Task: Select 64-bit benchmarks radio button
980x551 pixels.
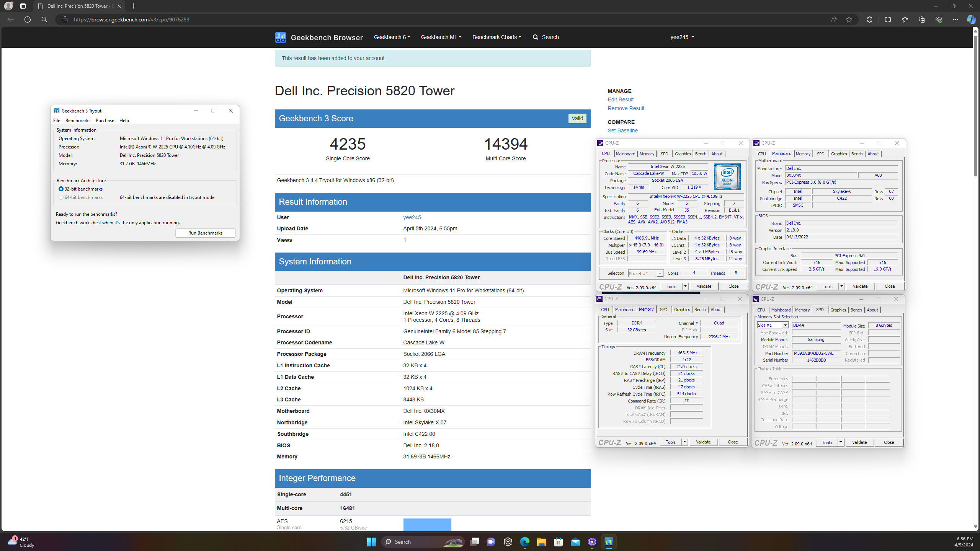Action: [x=61, y=197]
